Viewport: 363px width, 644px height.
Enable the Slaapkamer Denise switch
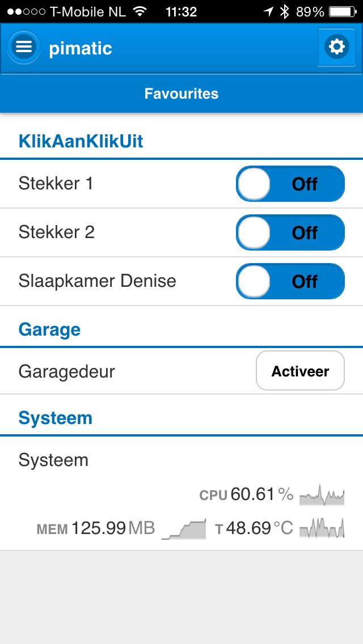[290, 281]
